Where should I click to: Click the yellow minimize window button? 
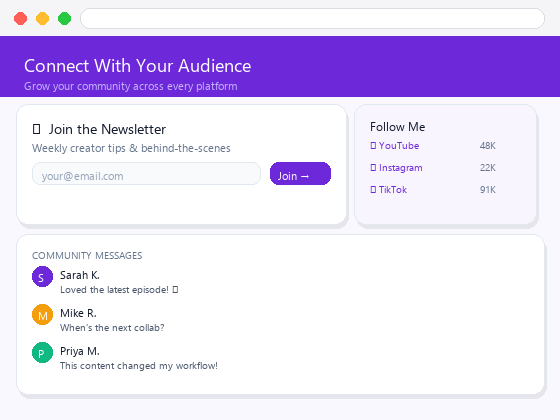click(x=42, y=19)
